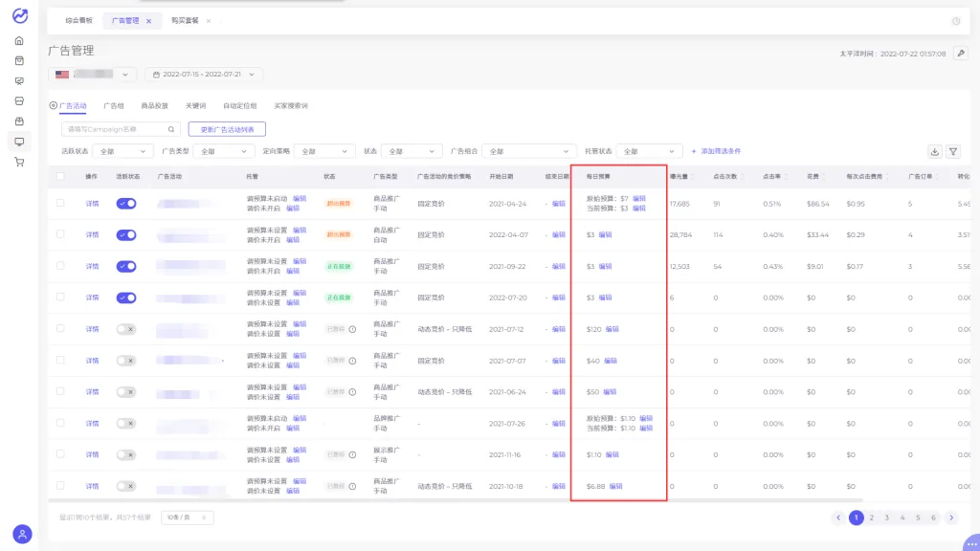This screenshot has width=980, height=551.
Task: Click the app logo in the sidebar
Action: (20, 15)
